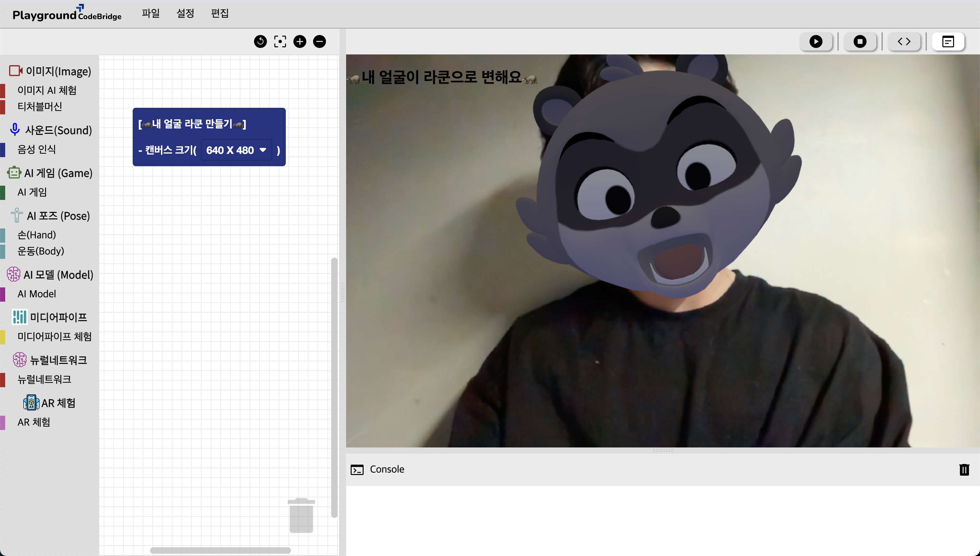
Task: Open the AI Model block category
Action: click(x=37, y=294)
